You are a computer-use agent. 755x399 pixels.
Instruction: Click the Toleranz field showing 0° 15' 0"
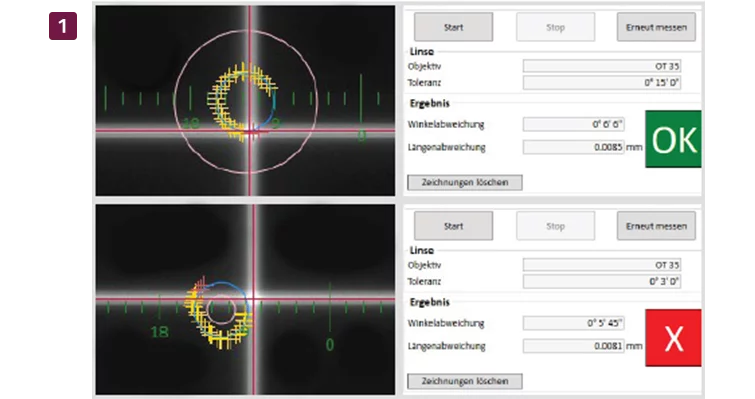(x=601, y=83)
